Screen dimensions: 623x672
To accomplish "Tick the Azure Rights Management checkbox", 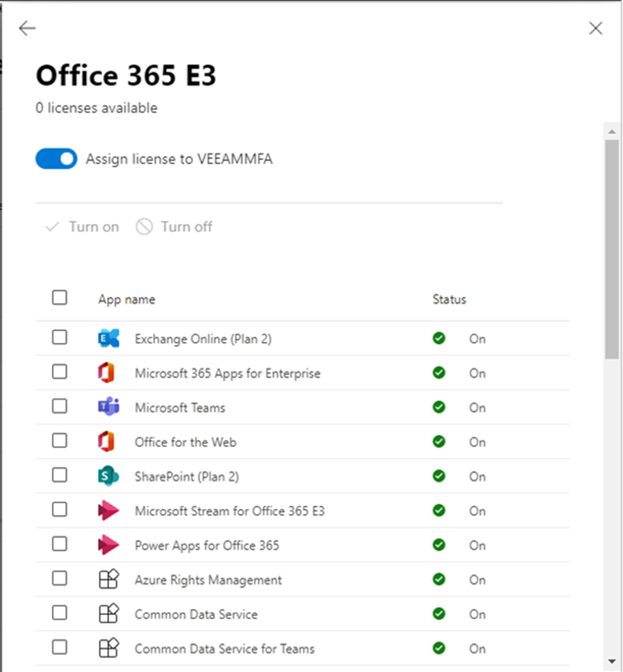I will (59, 579).
